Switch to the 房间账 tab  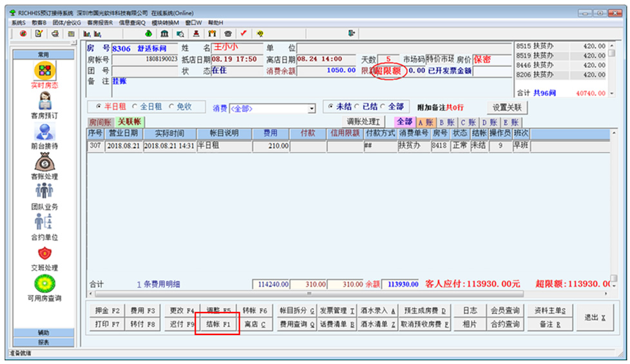[100, 122]
